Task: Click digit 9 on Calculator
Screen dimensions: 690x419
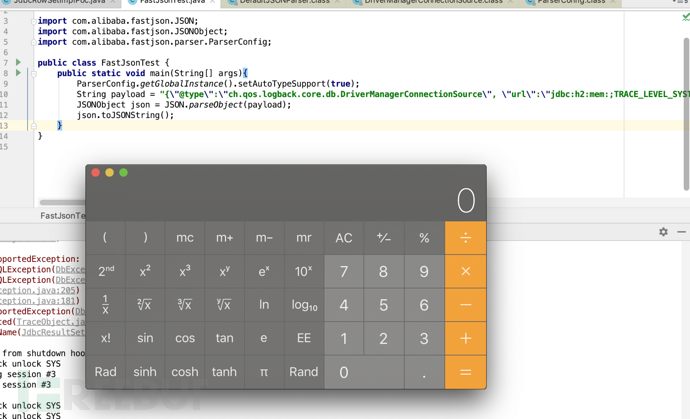Action: [424, 271]
